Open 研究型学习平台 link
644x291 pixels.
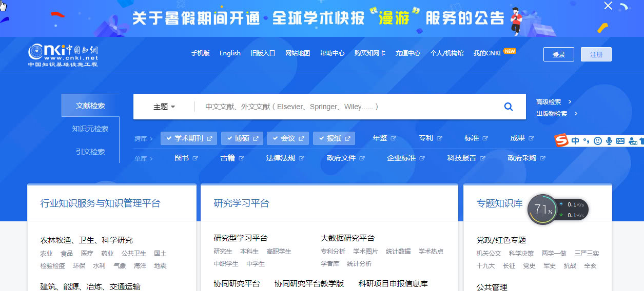pos(241,238)
